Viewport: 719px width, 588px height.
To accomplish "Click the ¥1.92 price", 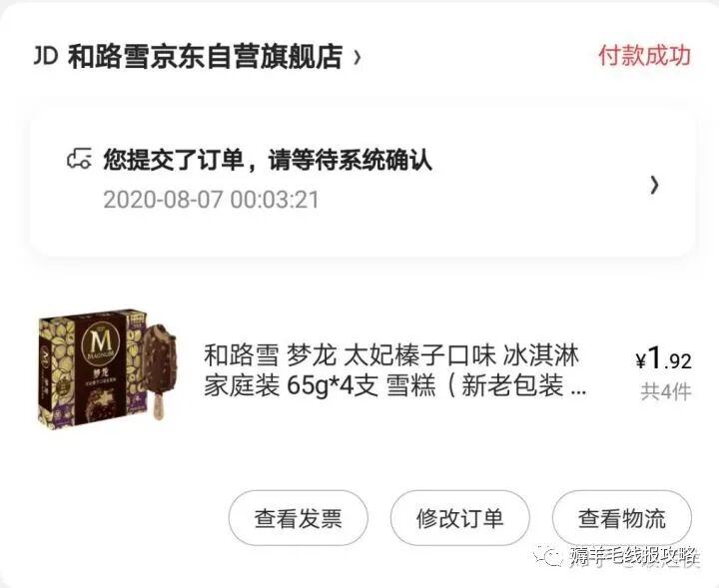I will click(663, 358).
